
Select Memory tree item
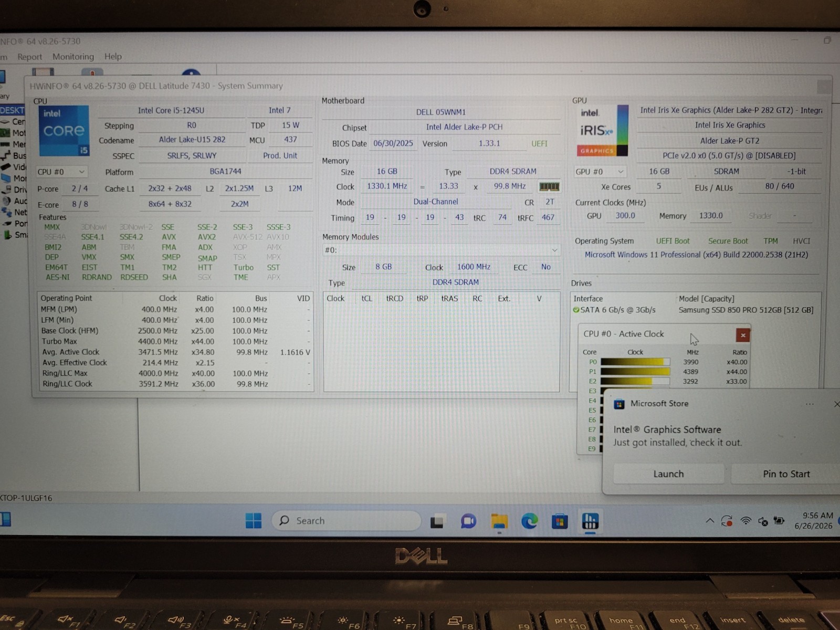point(13,144)
